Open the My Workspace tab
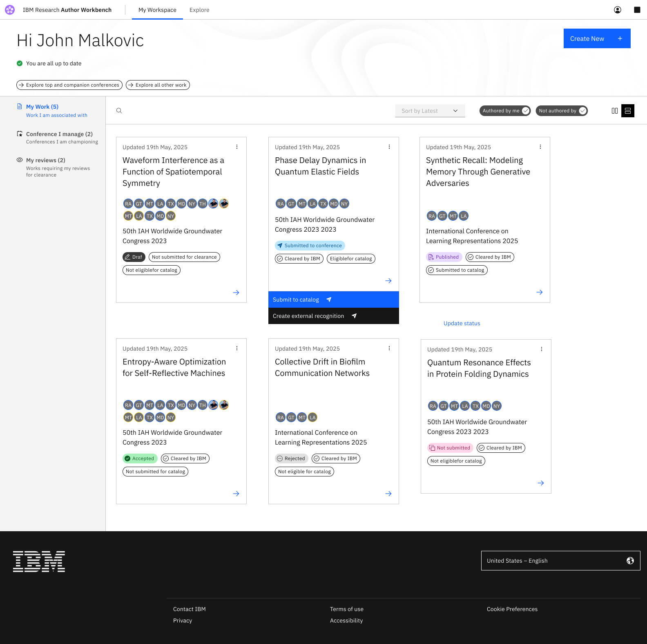Image resolution: width=647 pixels, height=644 pixels. click(x=157, y=10)
